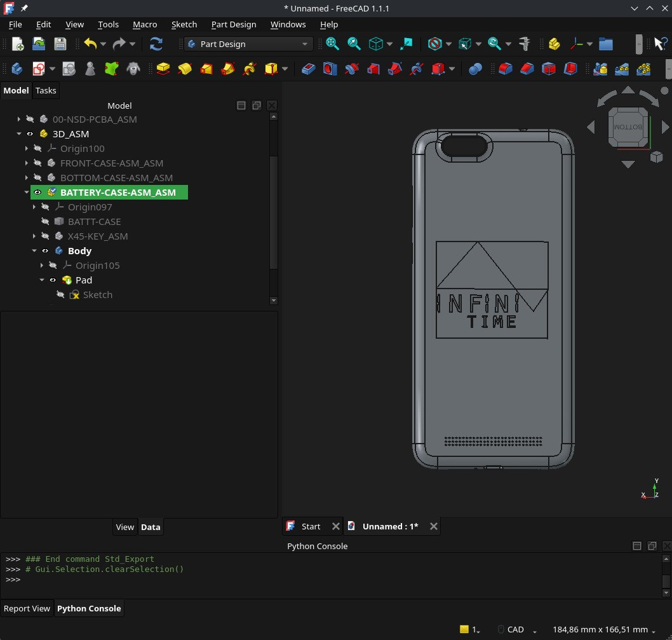Hide BATTERY-CASE-ASM_ASM with its eye icon

37,192
